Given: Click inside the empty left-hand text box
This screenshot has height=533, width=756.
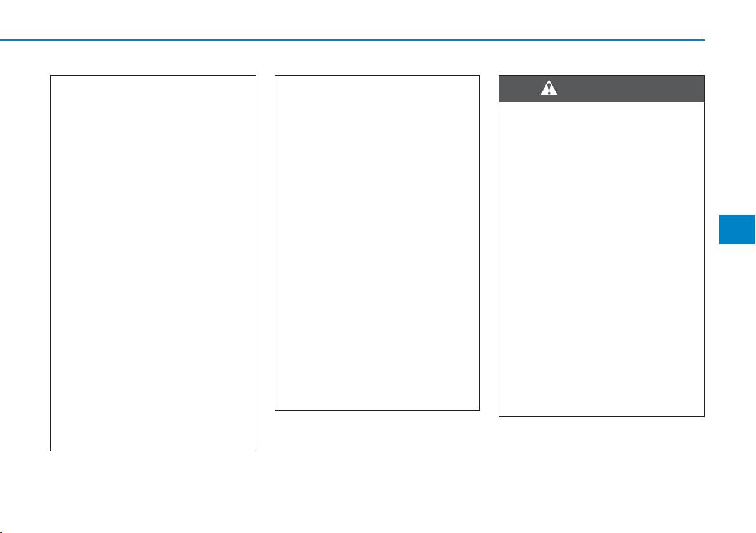Looking at the screenshot, I should click(153, 263).
